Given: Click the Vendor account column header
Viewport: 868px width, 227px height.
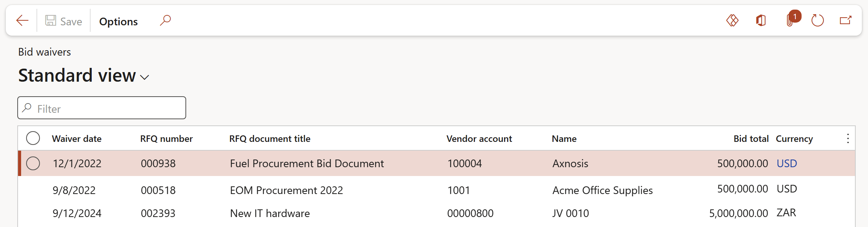Looking at the screenshot, I should click(479, 139).
